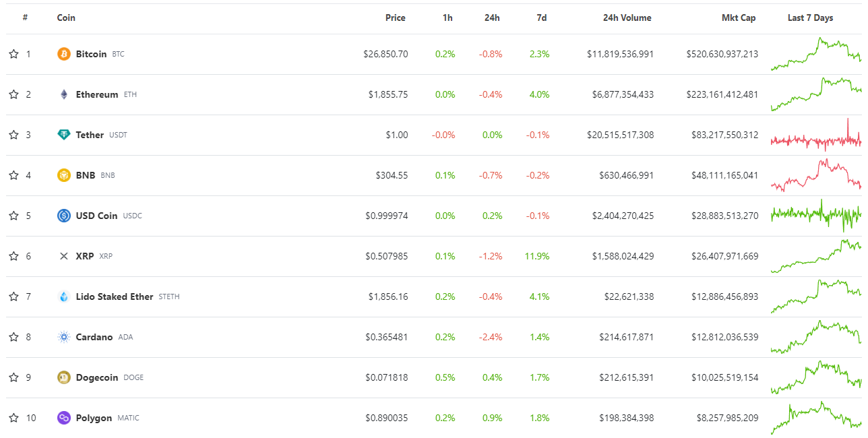The height and width of the screenshot is (438, 868).
Task: Sort by the Coin column header
Action: click(66, 18)
